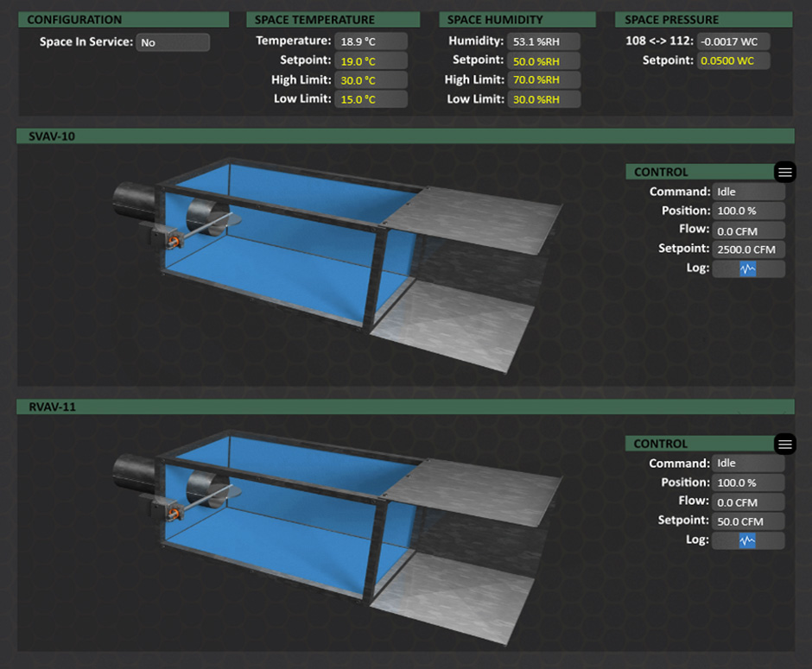Screen dimensions: 812x669
Task: Click RVAV-11 Setpoint 50.0 CFM field
Action: click(748, 521)
